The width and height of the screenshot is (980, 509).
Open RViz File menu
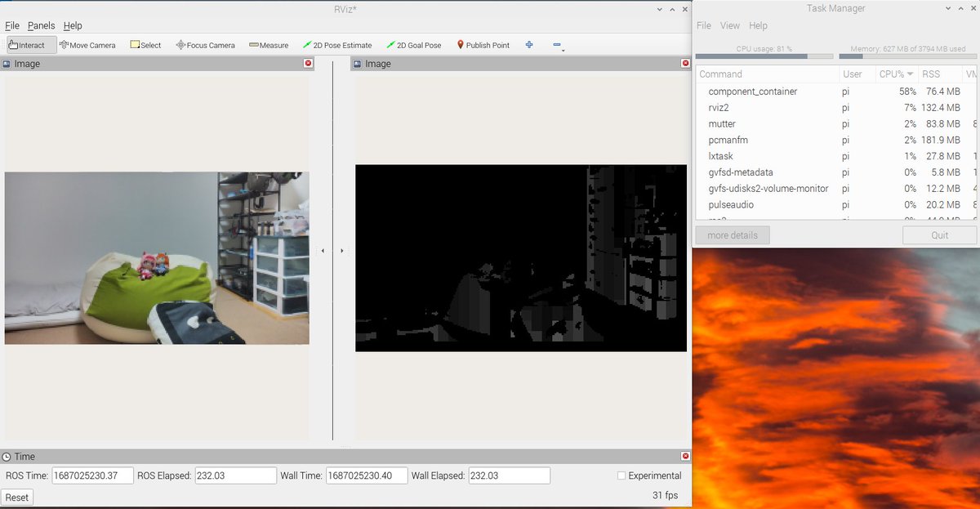[12, 25]
